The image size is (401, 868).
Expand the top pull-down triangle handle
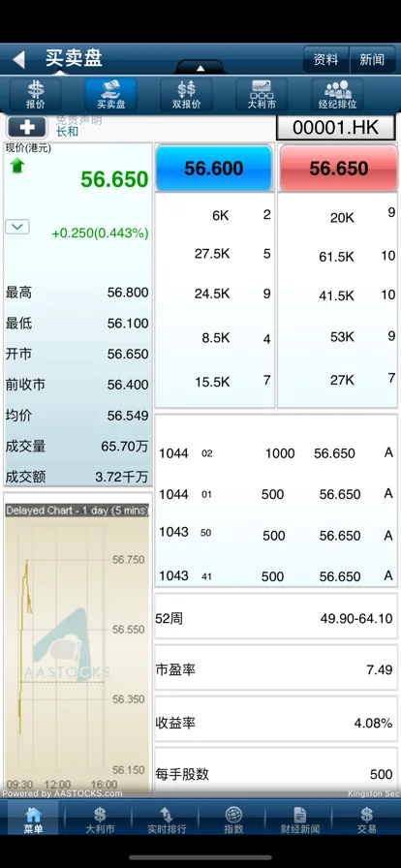[x=200, y=68]
